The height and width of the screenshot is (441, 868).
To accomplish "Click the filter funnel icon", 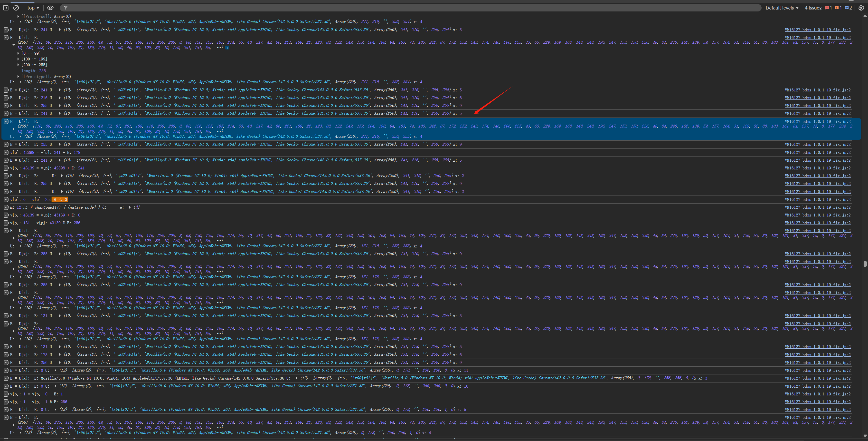I will click(66, 8).
